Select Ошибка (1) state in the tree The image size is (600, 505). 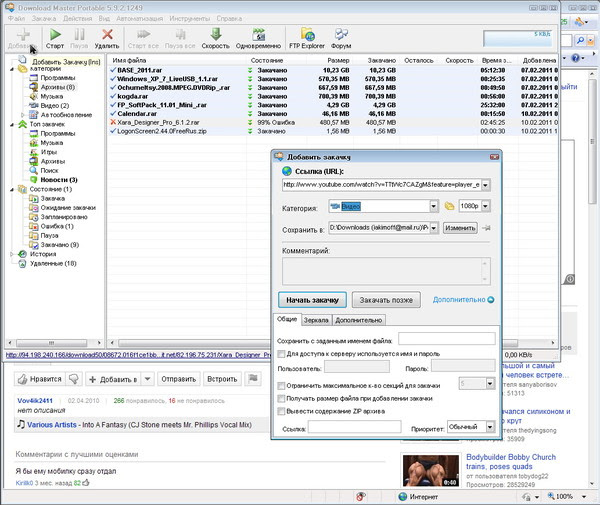(x=57, y=226)
